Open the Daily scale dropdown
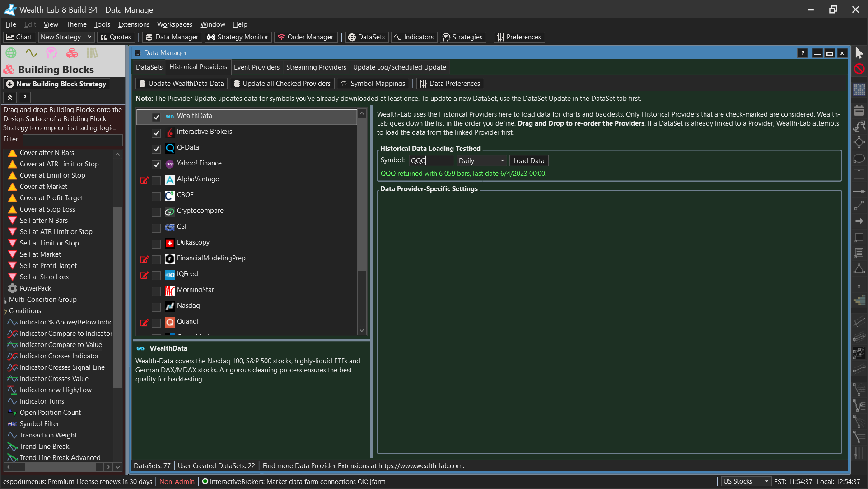The width and height of the screenshot is (868, 489). click(481, 160)
